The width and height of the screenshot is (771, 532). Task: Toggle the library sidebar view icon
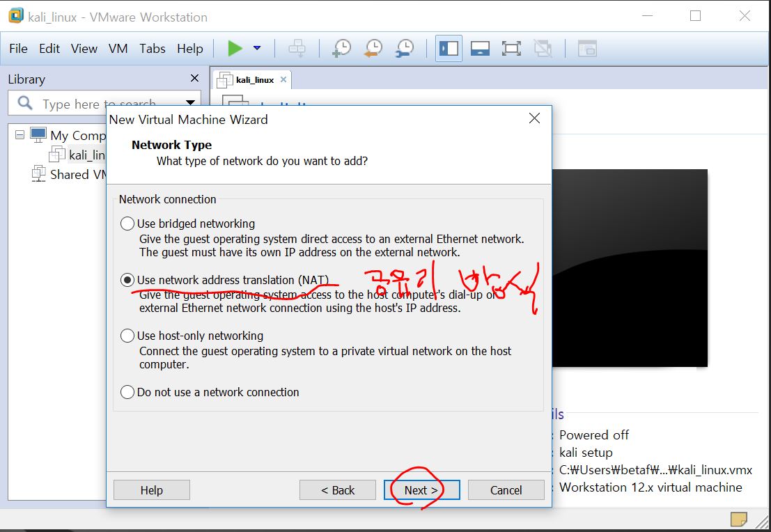(x=449, y=48)
